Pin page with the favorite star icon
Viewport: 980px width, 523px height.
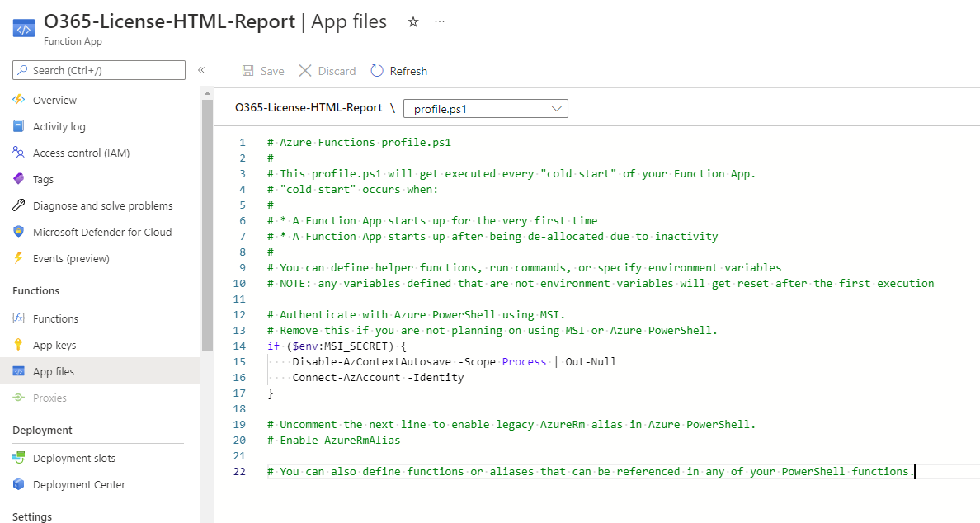point(413,22)
